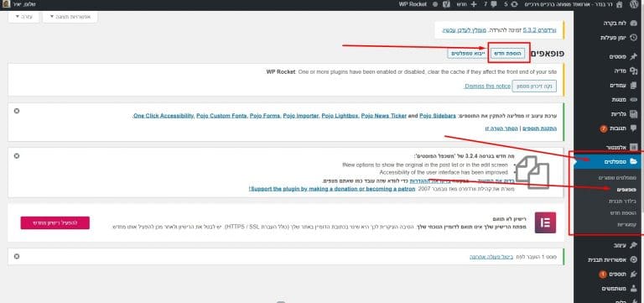Open the Pojo Lightbox link
The image size is (644, 303).
point(340,116)
